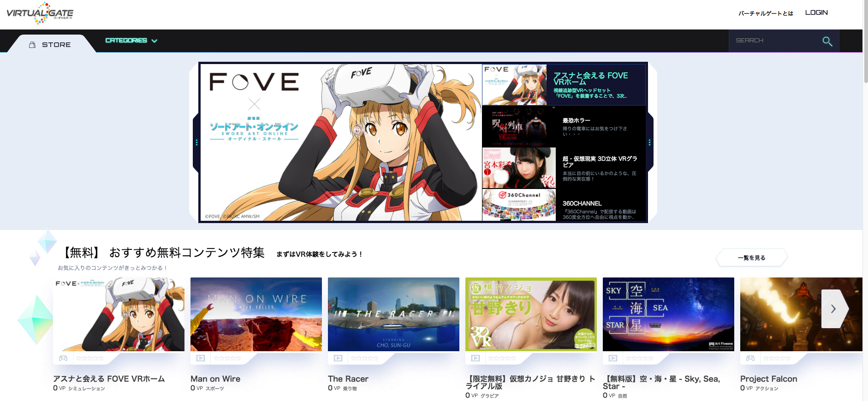Click the Virtual Gate logo
Screen dimensions: 868x401
coord(40,13)
